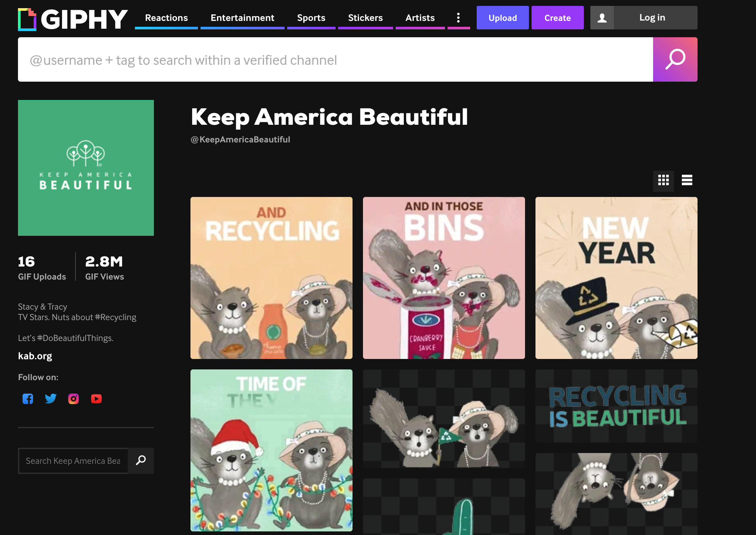The width and height of the screenshot is (756, 535).
Task: Click the @KeepAmericaBeautiful username
Action: 240,139
